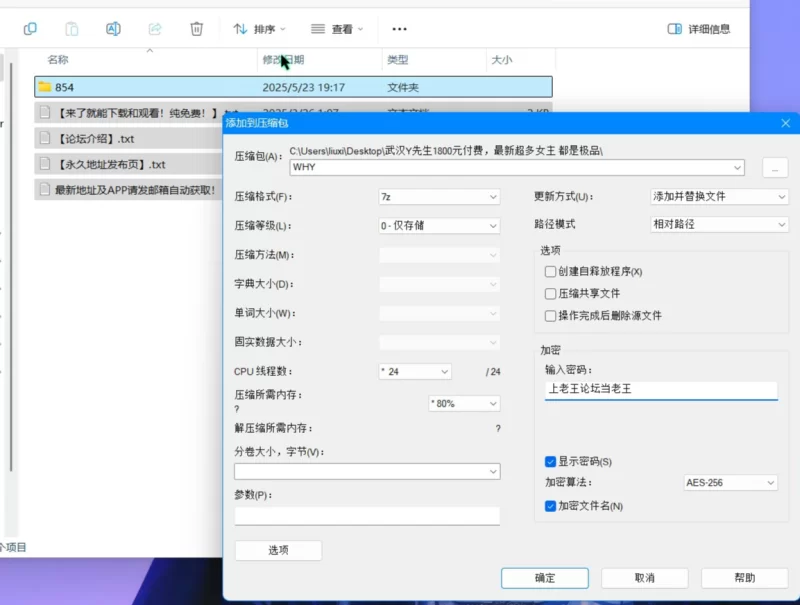Select the 【永久地址发布页】.txt file
This screenshot has height=605, width=800.
[x=128, y=164]
